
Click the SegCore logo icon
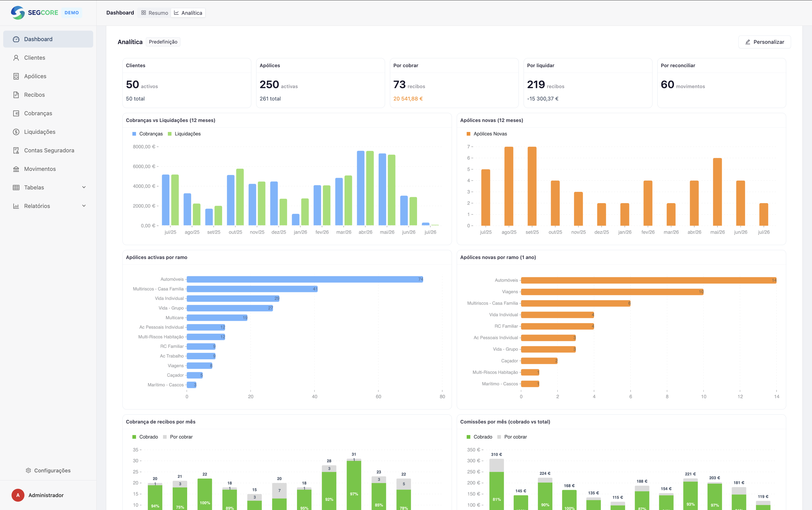pos(18,12)
